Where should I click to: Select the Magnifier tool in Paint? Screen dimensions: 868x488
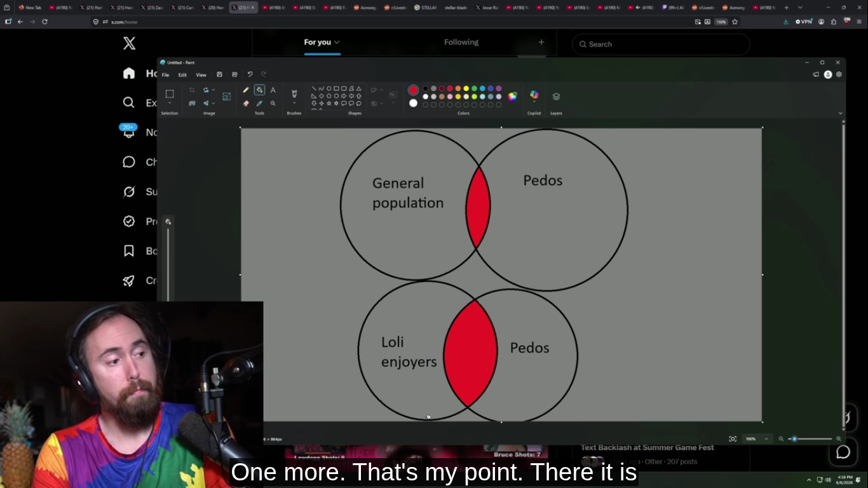click(273, 103)
